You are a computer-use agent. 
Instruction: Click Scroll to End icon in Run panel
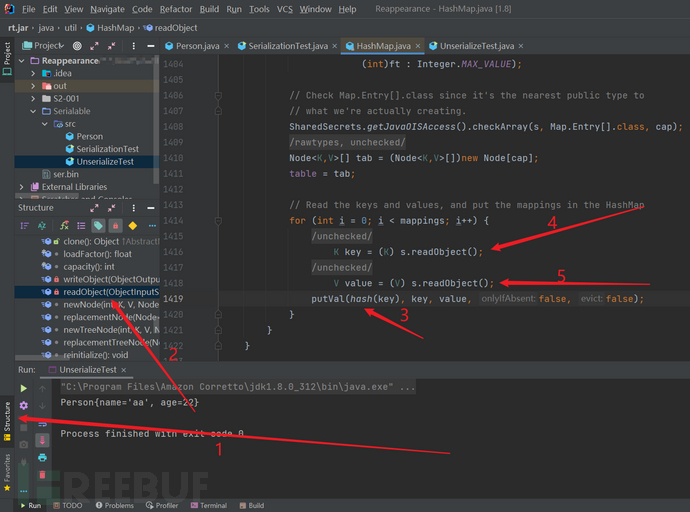43,441
